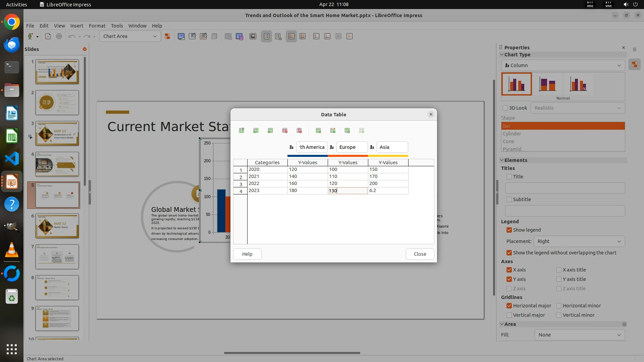Click the Delete Row icon
The image size is (644, 362).
tap(285, 131)
